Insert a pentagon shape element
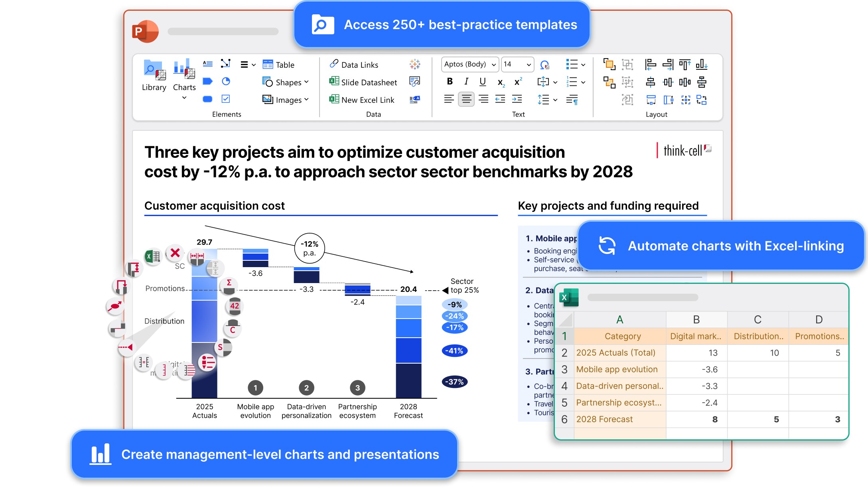The image size is (868, 488). pos(207,81)
